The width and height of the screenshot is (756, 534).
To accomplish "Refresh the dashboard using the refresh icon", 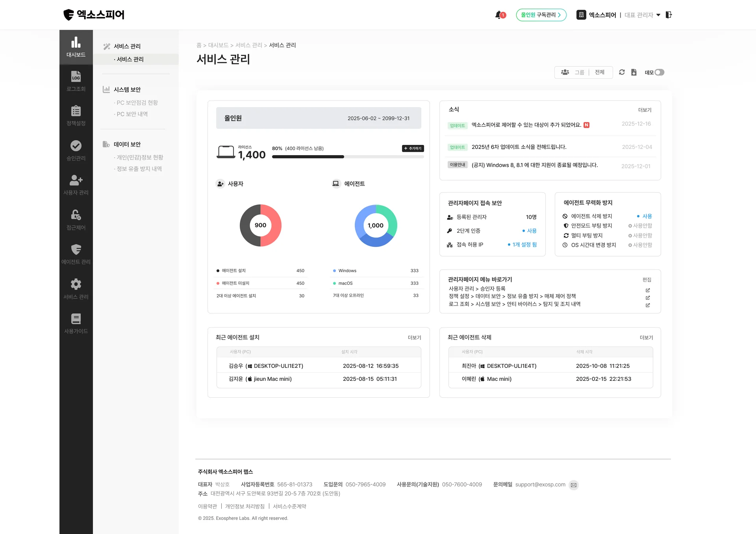I will click(x=622, y=72).
